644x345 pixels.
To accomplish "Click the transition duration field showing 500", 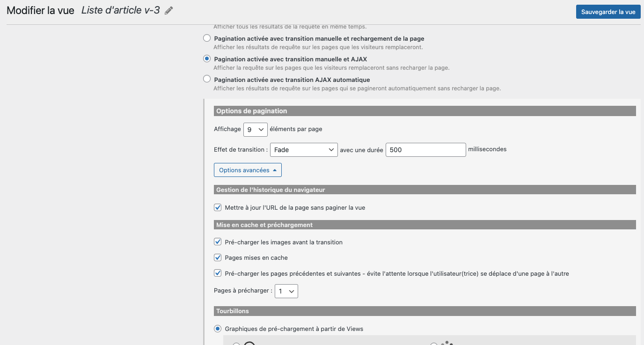I will 426,150.
